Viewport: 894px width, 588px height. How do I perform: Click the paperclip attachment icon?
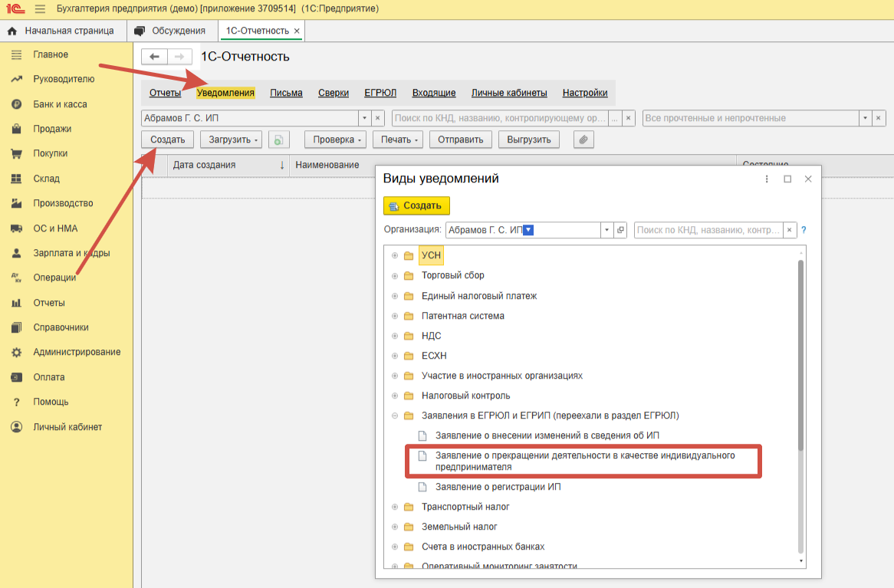pyautogui.click(x=583, y=140)
